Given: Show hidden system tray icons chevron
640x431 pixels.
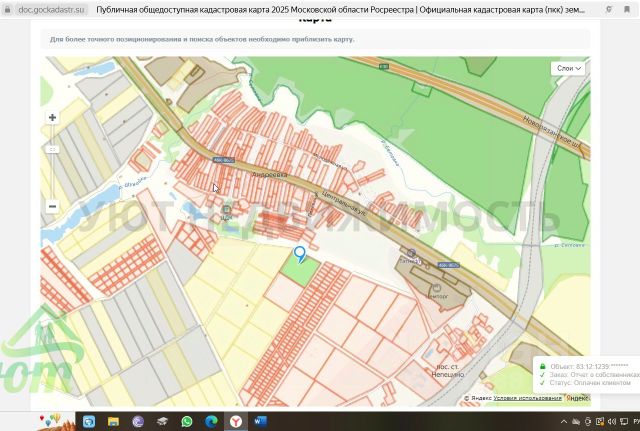Looking at the screenshot, I should pos(564,422).
